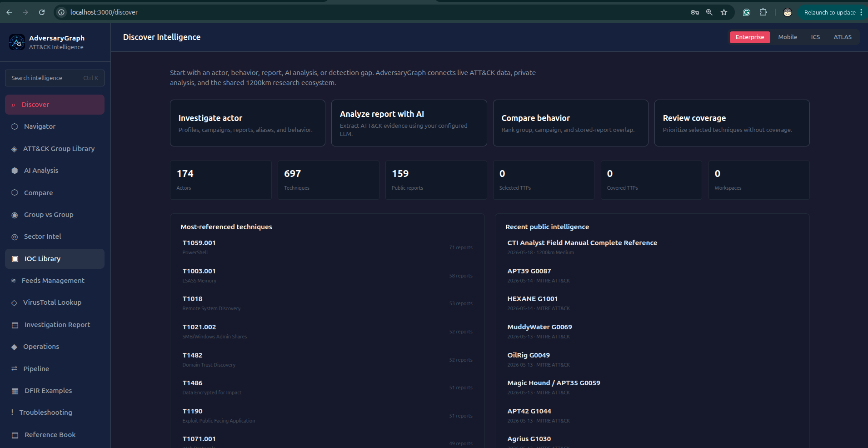Open technique T1003.001 LSASS Memory
Screen dimensions: 868x448
(x=327, y=276)
